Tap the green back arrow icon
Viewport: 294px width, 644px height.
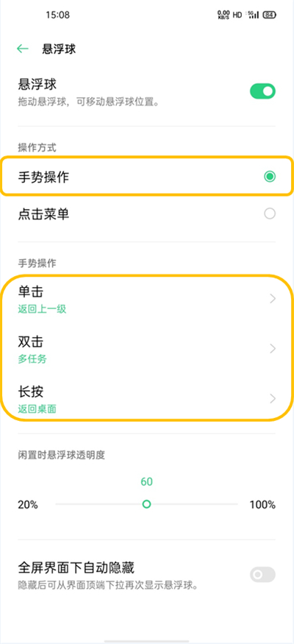point(22,49)
